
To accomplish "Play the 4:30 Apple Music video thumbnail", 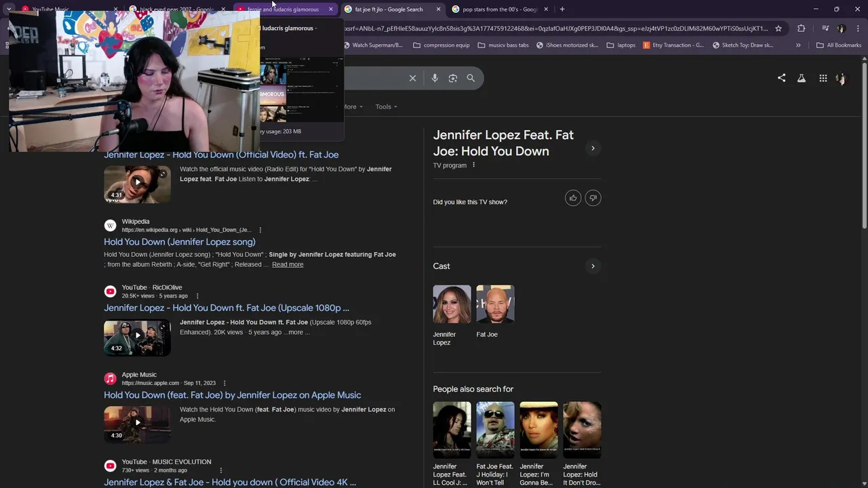I will [137, 424].
